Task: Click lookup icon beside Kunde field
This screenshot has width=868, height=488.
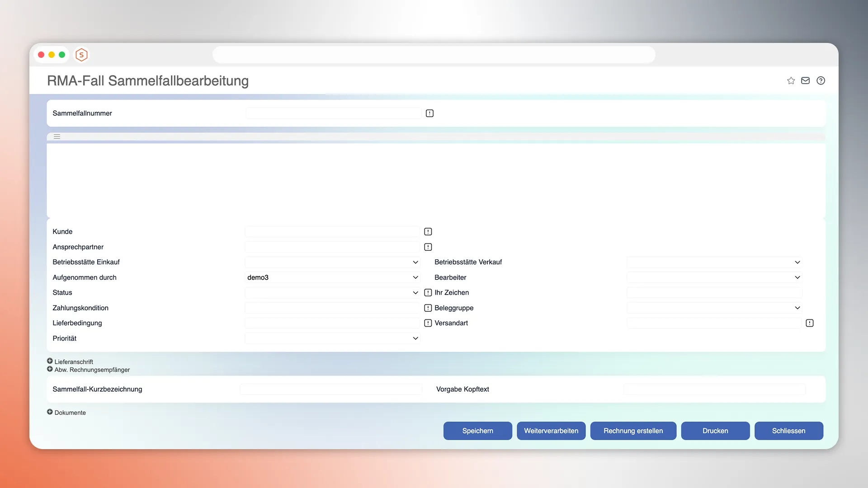Action: (x=428, y=232)
